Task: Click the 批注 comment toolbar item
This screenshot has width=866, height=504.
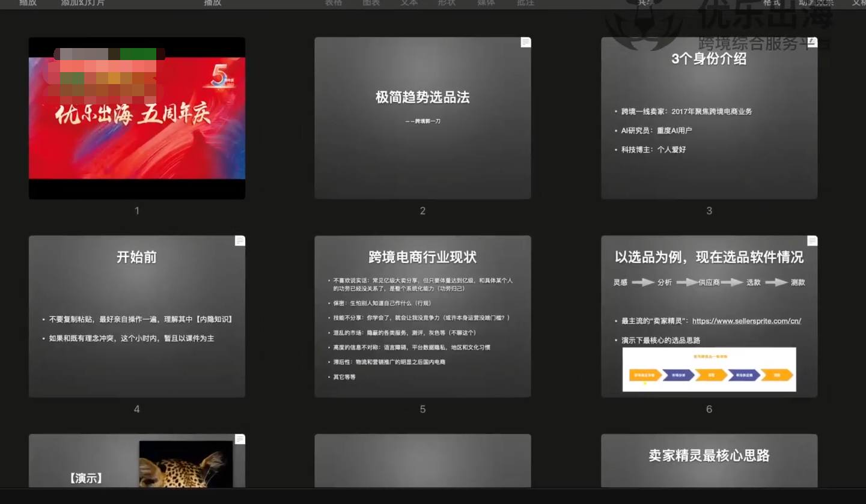Action: [x=525, y=3]
